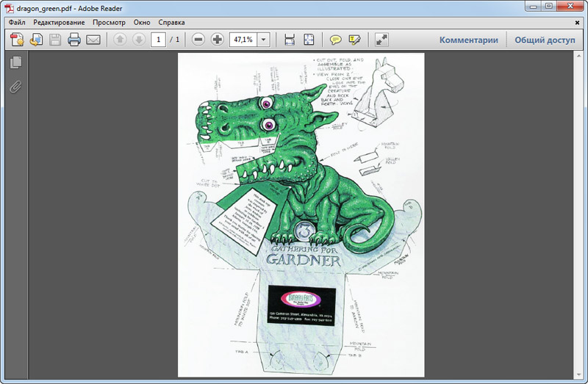Select the highlight text tool
This screenshot has width=588, height=384.
(x=355, y=40)
